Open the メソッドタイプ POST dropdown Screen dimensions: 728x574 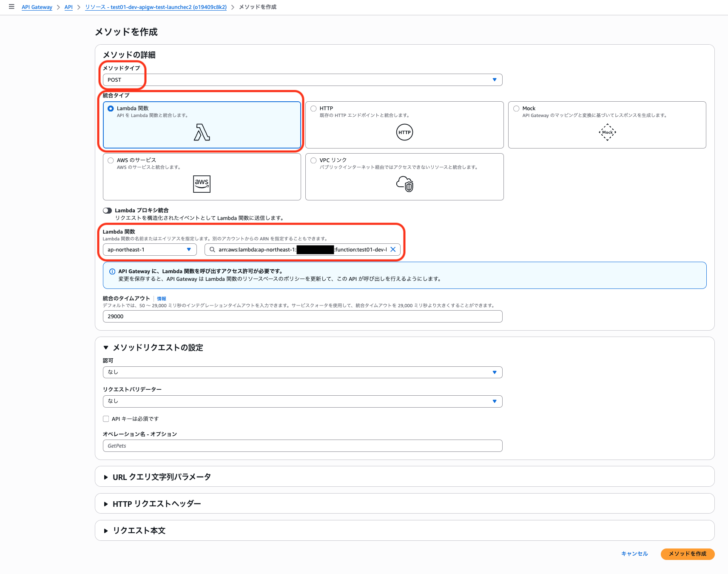[x=303, y=80]
